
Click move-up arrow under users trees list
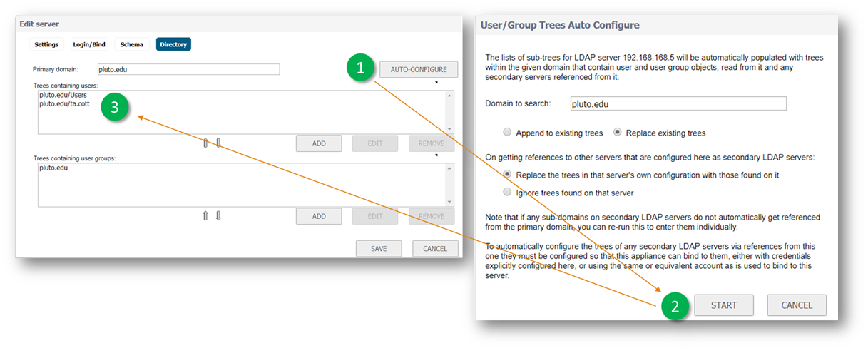(x=205, y=143)
